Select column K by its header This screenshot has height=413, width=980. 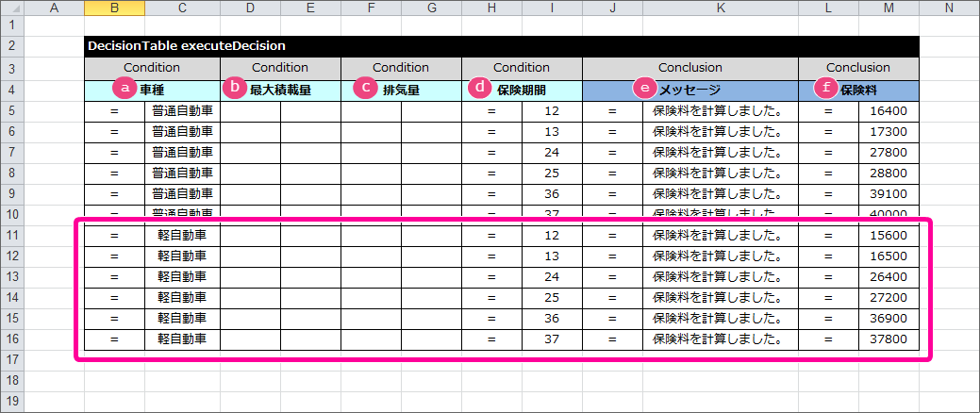[721, 8]
